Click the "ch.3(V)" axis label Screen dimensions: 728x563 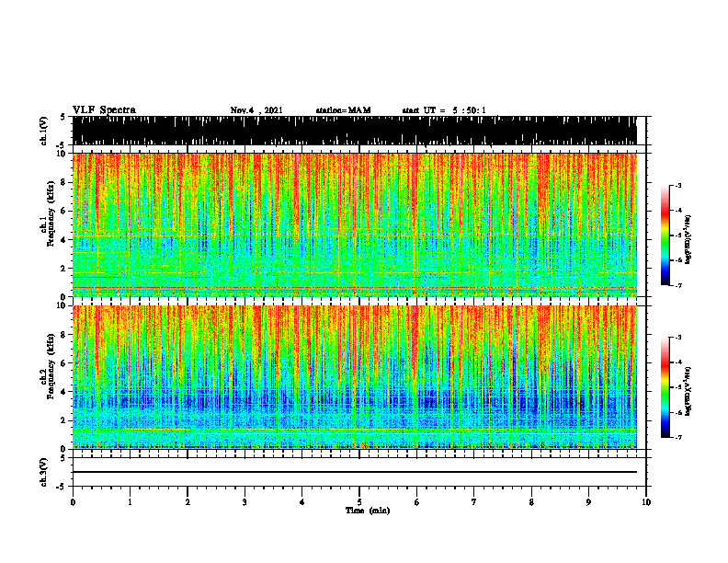click(44, 472)
